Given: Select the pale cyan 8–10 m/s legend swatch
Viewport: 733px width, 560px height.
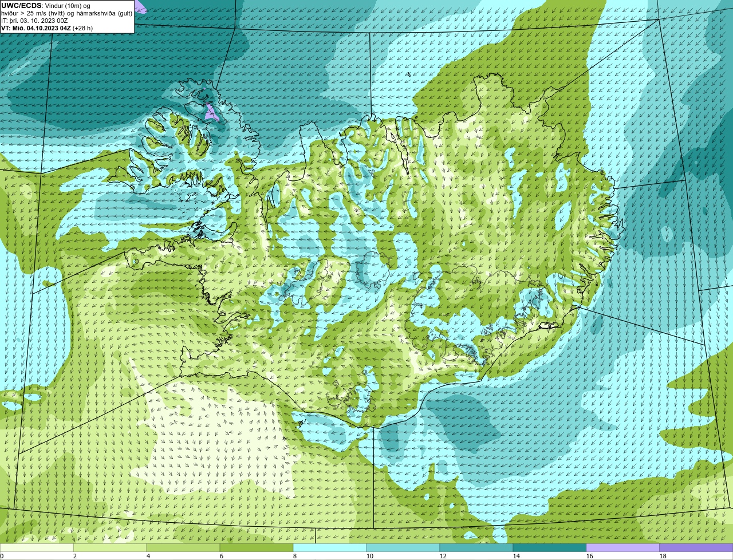Looking at the screenshot, I should click(330, 548).
